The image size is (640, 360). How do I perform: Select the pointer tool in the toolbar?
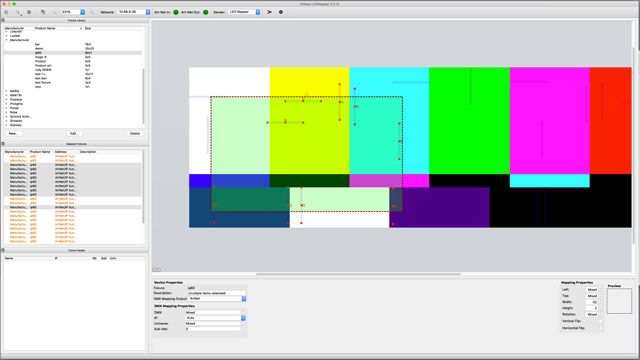coord(43,12)
